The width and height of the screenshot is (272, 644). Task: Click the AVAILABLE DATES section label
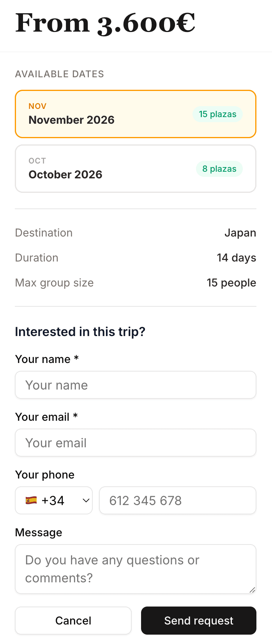59,74
